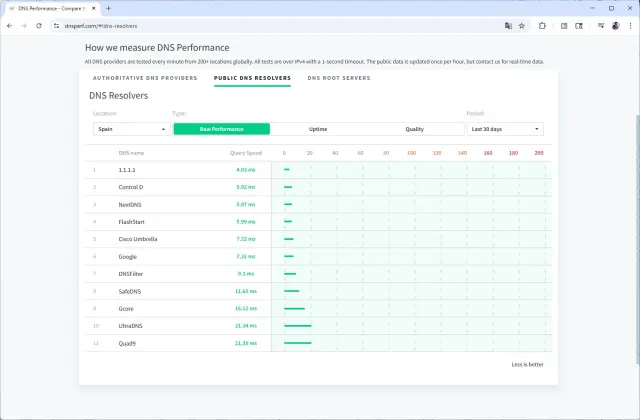Switch the type to Quality
Screen dimensions: 640x420
tap(414, 129)
